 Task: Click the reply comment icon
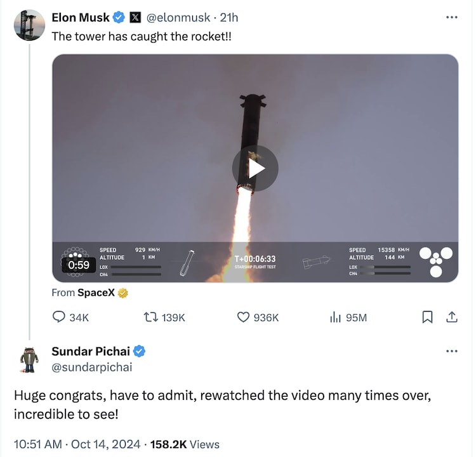point(59,317)
